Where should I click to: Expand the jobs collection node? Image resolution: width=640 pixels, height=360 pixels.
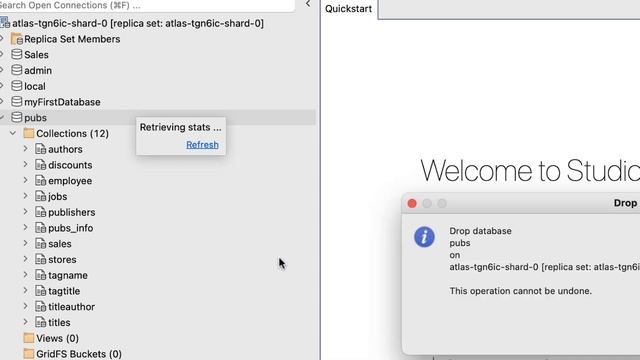coord(25,196)
